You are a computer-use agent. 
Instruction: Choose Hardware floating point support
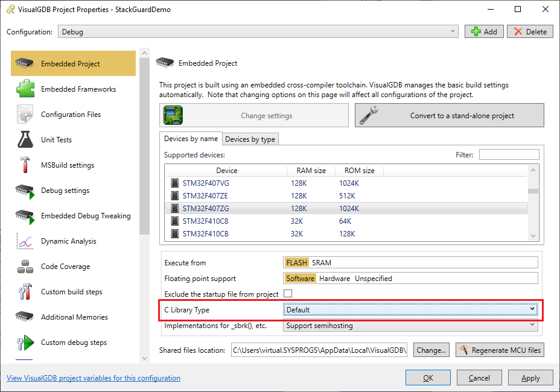click(334, 278)
